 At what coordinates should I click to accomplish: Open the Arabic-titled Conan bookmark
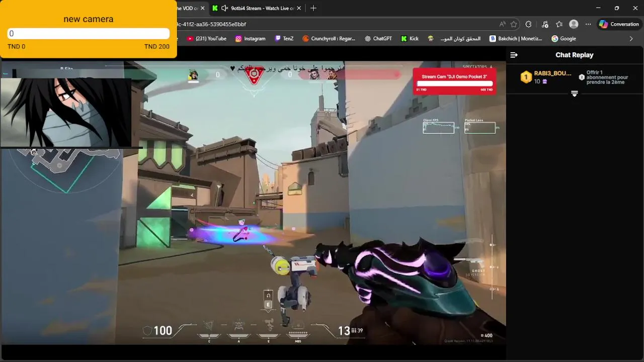[x=454, y=38]
